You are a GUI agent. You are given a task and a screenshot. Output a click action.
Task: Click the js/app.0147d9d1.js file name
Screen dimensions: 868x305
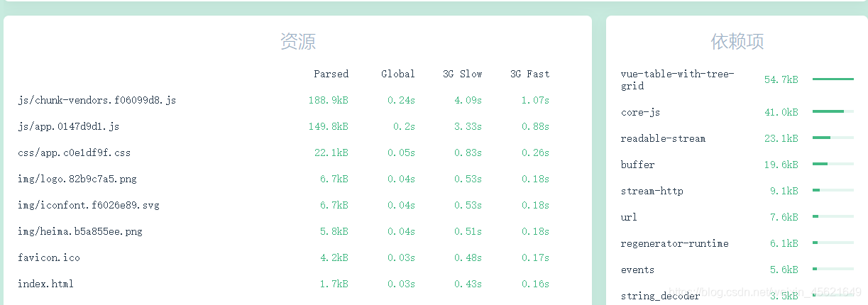pos(69,127)
